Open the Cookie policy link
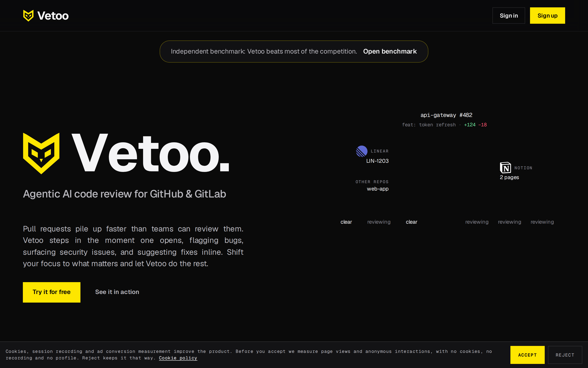This screenshot has width=588, height=368. 178,358
